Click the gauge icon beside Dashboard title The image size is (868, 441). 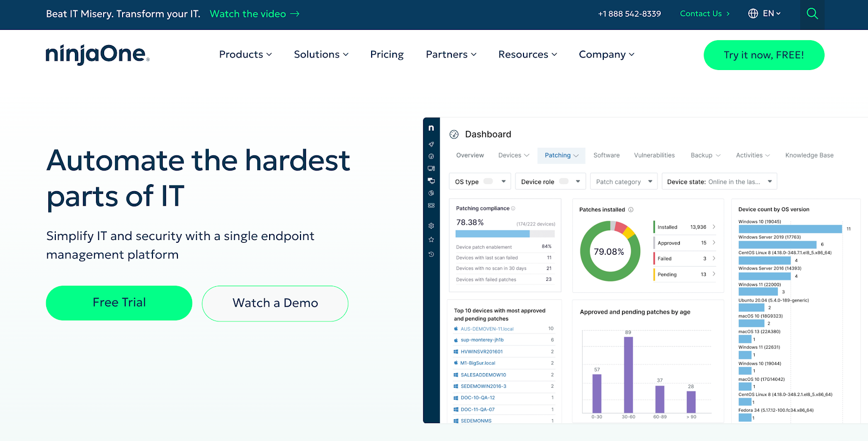pos(454,134)
